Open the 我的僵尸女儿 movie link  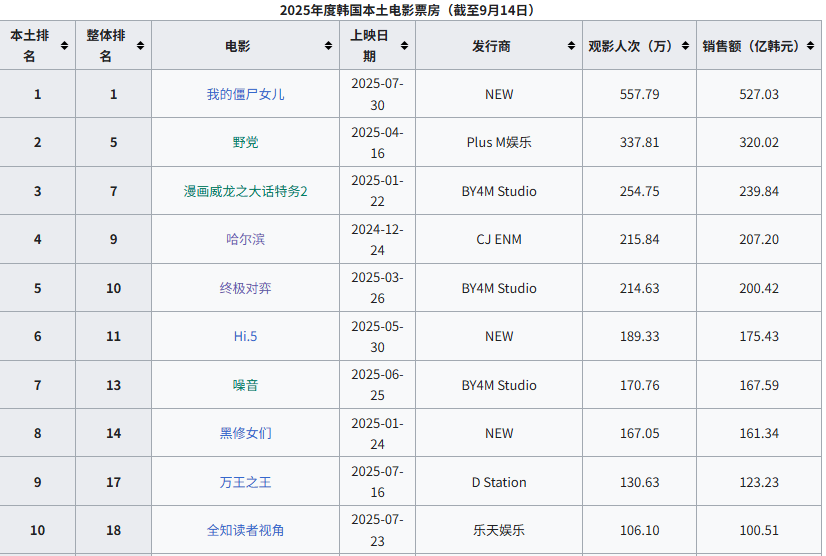[x=245, y=94]
